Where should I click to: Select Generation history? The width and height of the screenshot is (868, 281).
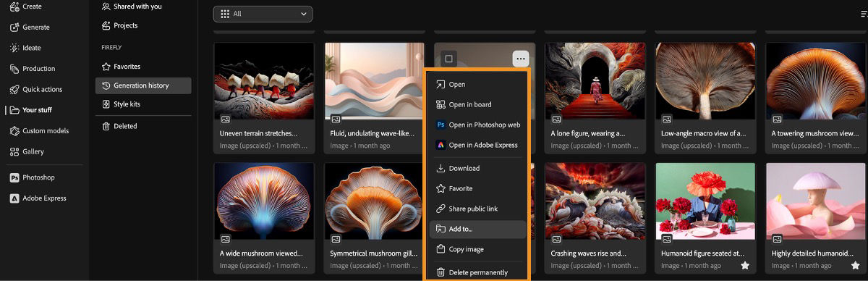(143, 85)
